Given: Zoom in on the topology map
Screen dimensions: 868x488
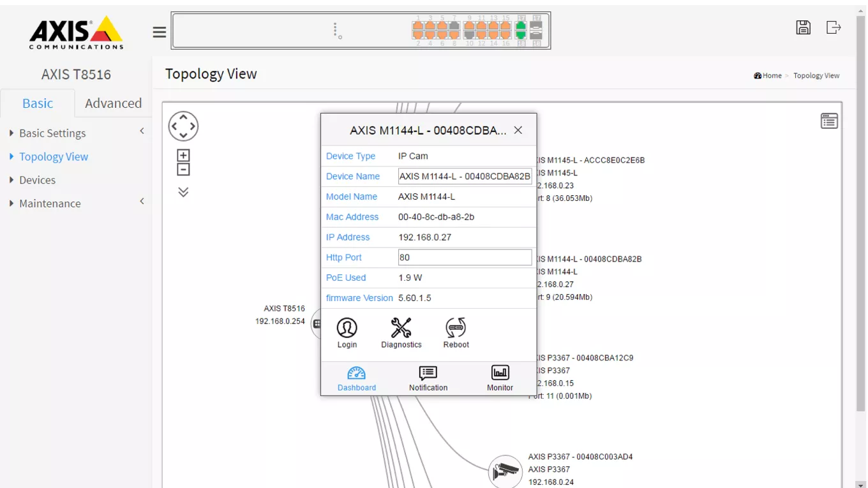Looking at the screenshot, I should click(183, 156).
